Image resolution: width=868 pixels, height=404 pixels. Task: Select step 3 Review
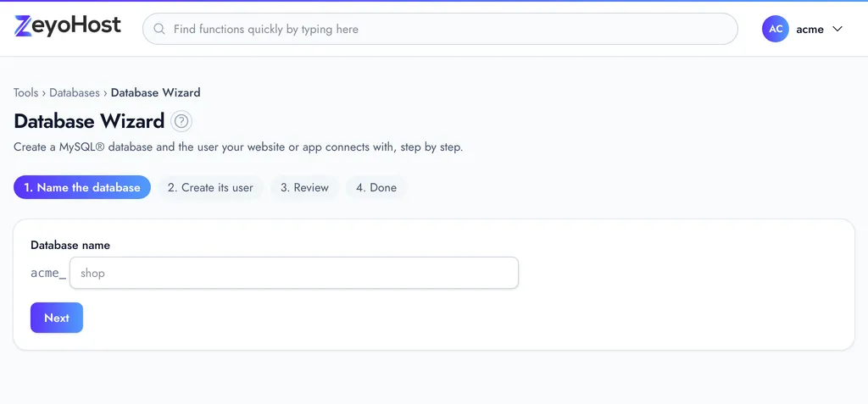click(x=304, y=188)
